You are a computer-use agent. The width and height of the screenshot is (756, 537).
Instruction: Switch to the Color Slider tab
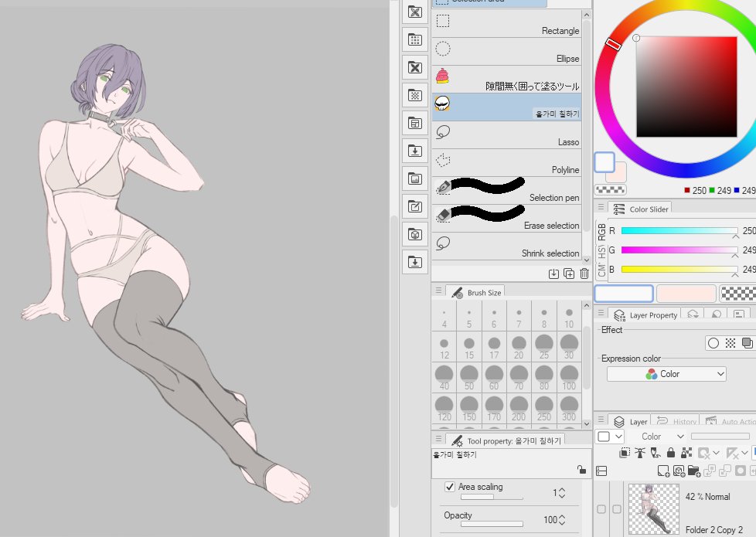pyautogui.click(x=642, y=209)
